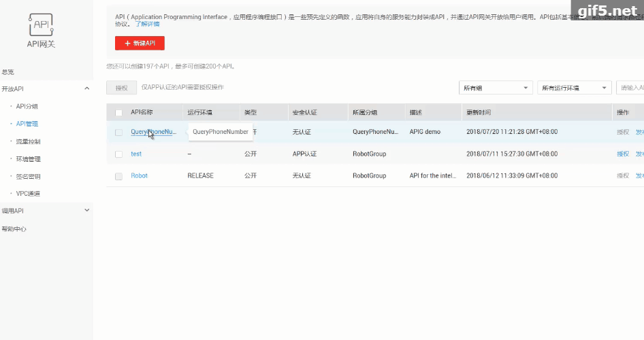The height and width of the screenshot is (340, 644).
Task: Select API管理 in sidebar
Action: (27, 124)
